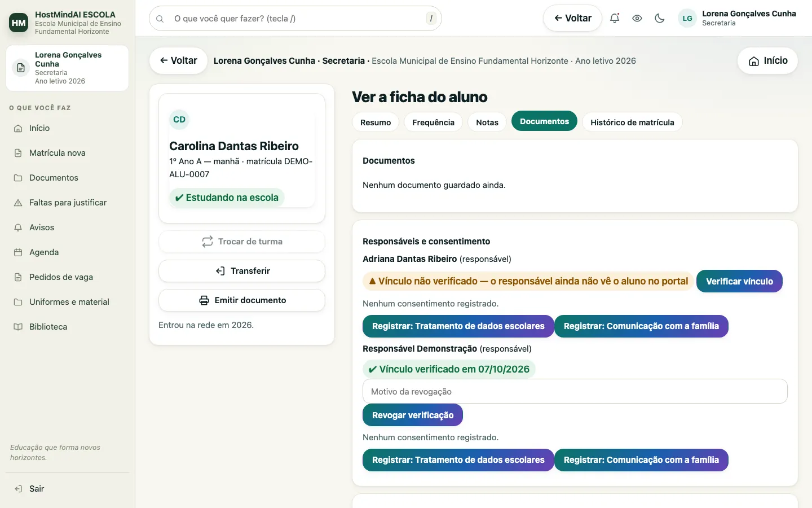Open Faltas para justificar

67,203
